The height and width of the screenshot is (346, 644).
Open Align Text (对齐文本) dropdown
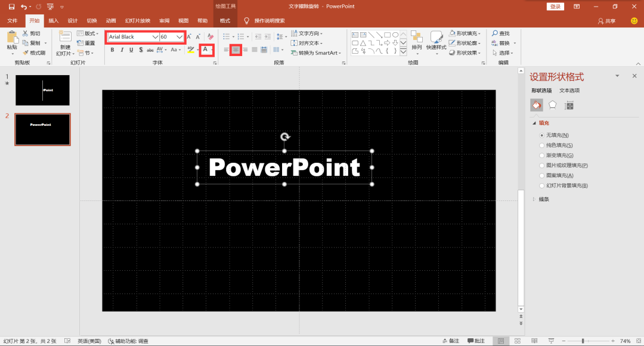pyautogui.click(x=306, y=43)
